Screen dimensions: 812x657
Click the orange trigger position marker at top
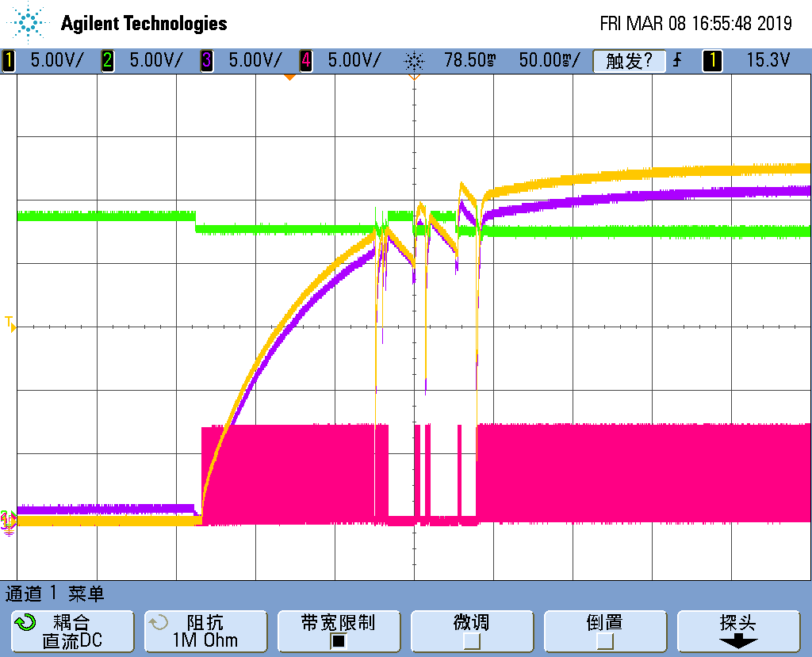[289, 77]
